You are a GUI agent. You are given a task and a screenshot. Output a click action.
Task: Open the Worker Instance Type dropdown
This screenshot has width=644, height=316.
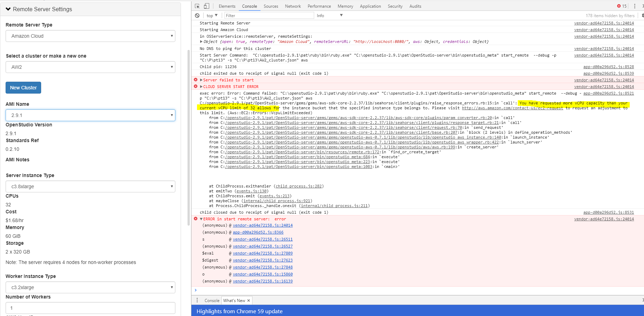90,287
